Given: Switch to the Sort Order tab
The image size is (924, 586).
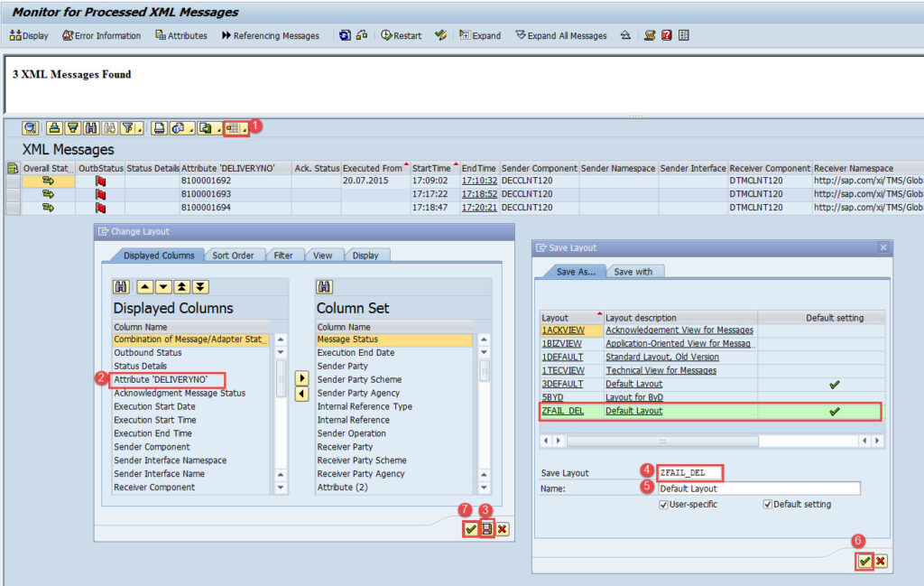Looking at the screenshot, I should tap(233, 256).
